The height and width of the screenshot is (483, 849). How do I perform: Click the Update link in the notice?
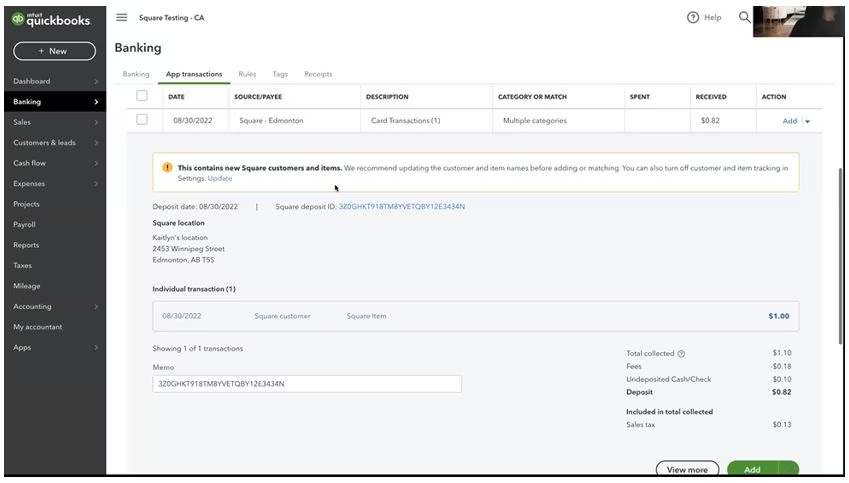pyautogui.click(x=220, y=178)
